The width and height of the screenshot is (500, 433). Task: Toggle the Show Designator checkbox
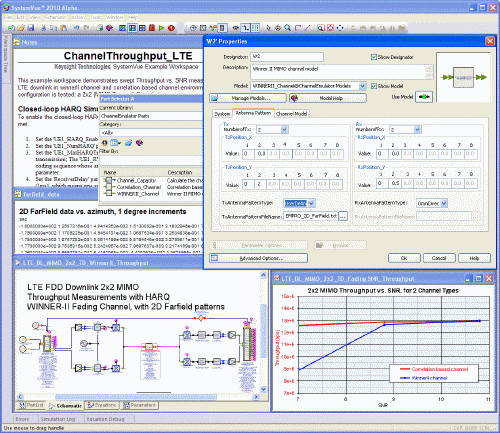click(x=374, y=57)
